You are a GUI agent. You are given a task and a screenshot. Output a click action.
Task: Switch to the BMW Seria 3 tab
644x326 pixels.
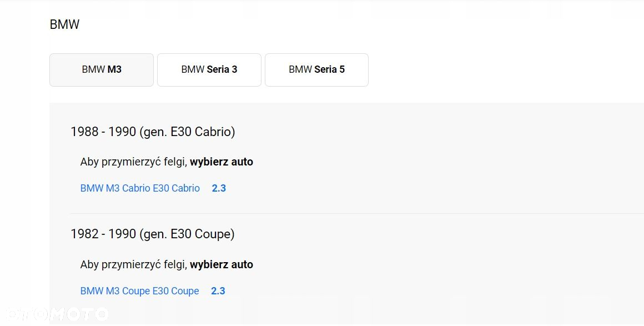(209, 70)
